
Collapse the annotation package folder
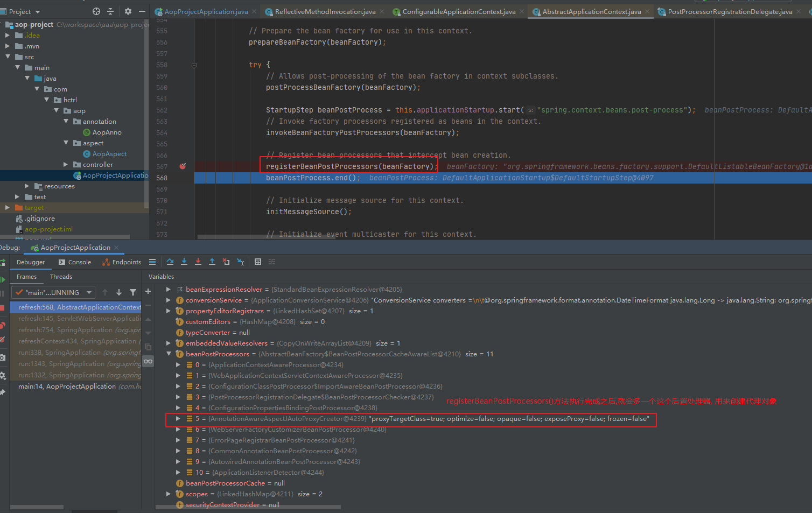pos(66,122)
